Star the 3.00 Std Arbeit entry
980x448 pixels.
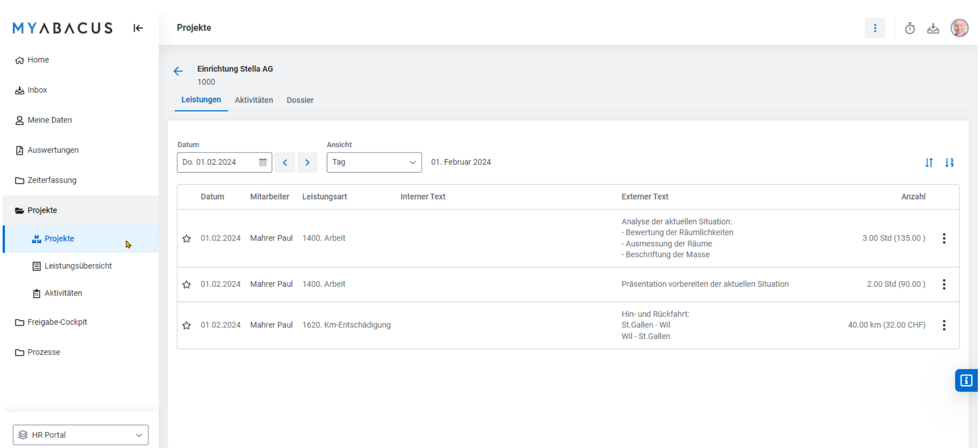[x=187, y=239]
